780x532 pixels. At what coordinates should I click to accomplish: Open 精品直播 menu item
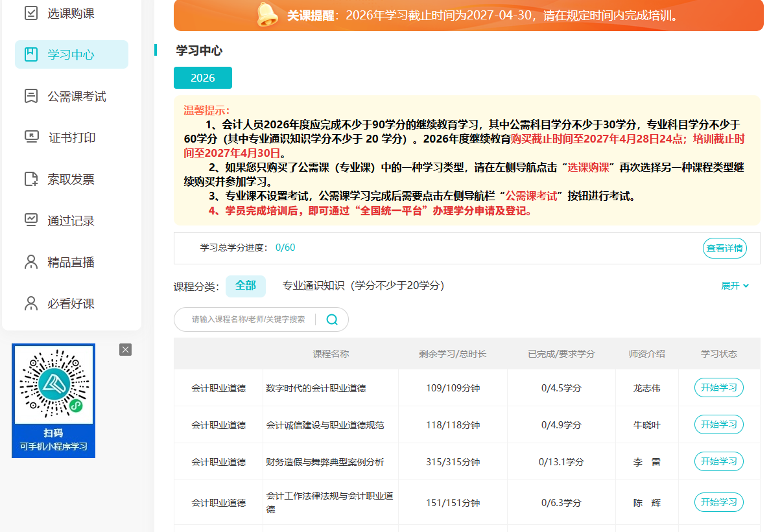pos(71,262)
